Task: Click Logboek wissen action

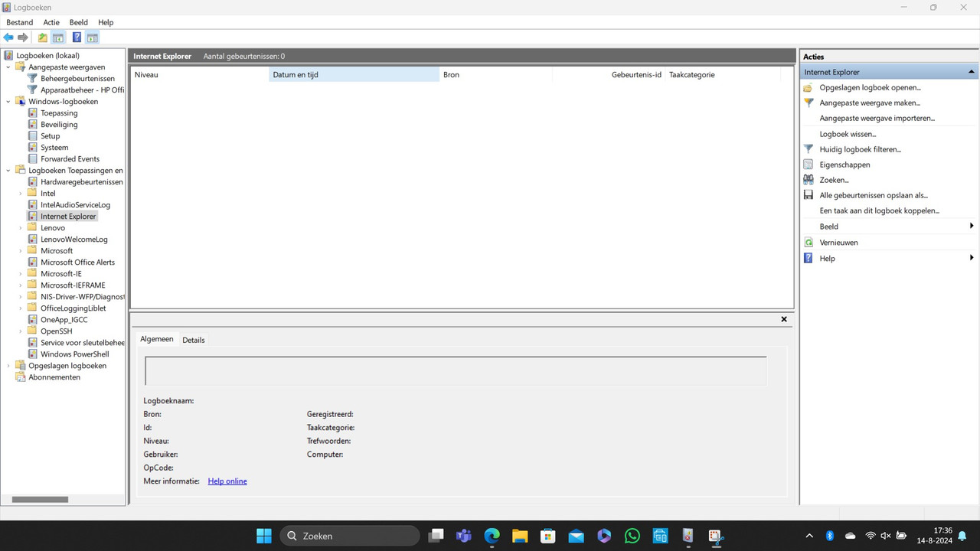Action: [x=848, y=134]
